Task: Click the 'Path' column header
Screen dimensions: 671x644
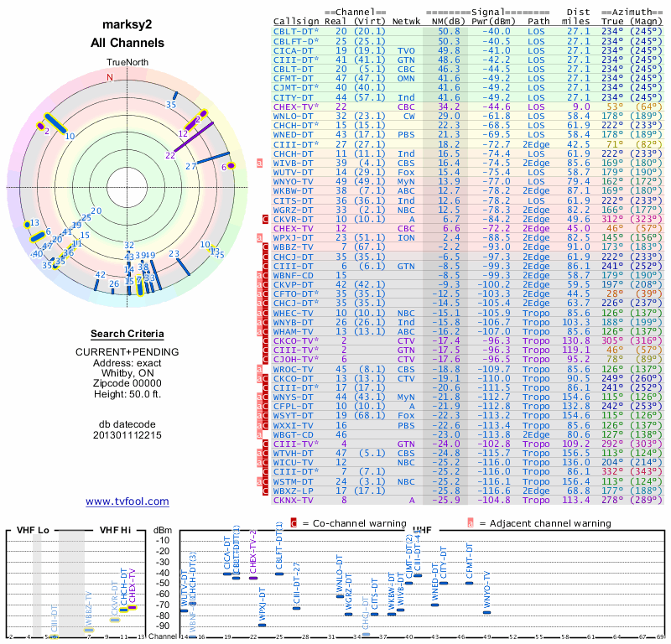Action: [x=538, y=22]
